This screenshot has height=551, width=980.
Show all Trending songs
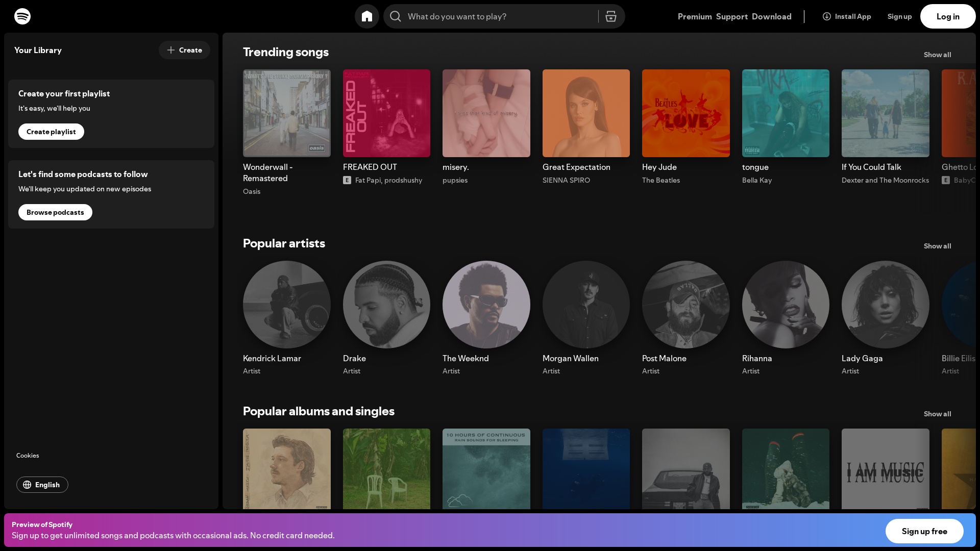tap(937, 55)
